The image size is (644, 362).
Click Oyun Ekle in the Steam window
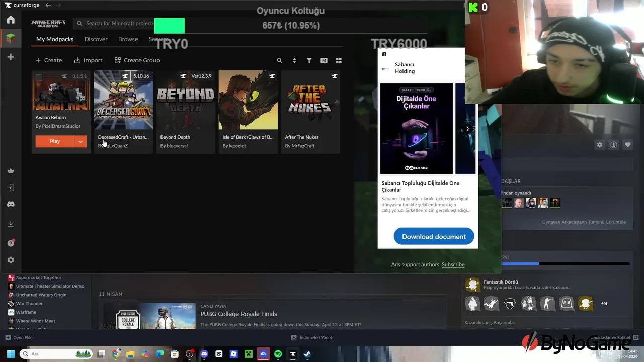point(19,337)
